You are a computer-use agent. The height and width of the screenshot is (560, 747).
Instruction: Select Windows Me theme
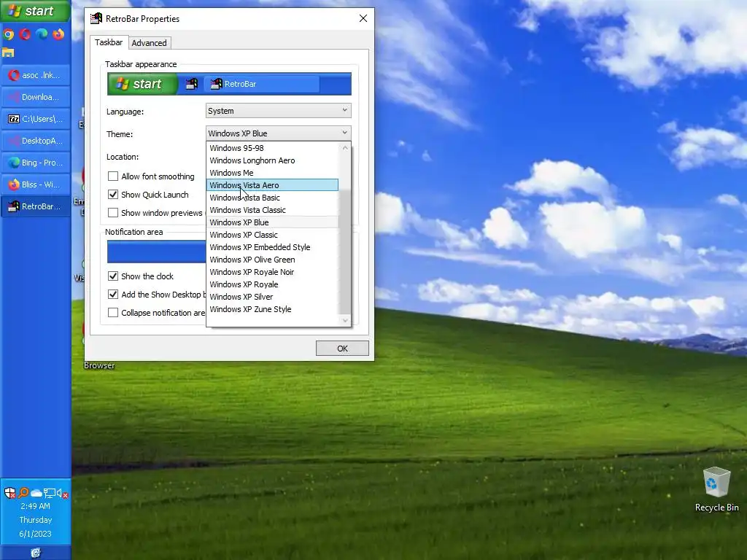(273, 173)
